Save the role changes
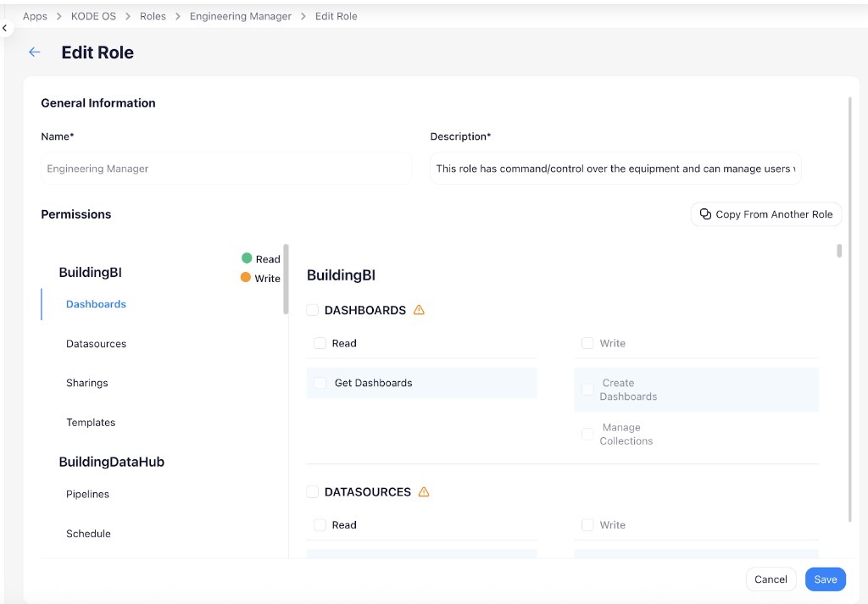The image size is (868, 604). point(826,579)
